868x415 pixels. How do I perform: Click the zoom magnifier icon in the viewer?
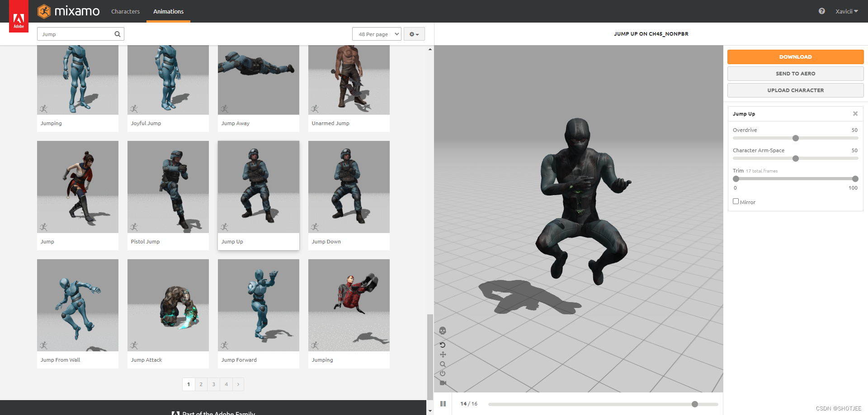coord(443,364)
